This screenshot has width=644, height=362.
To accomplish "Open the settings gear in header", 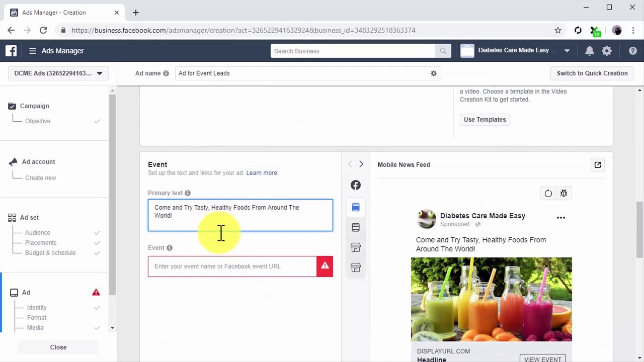I will [607, 51].
